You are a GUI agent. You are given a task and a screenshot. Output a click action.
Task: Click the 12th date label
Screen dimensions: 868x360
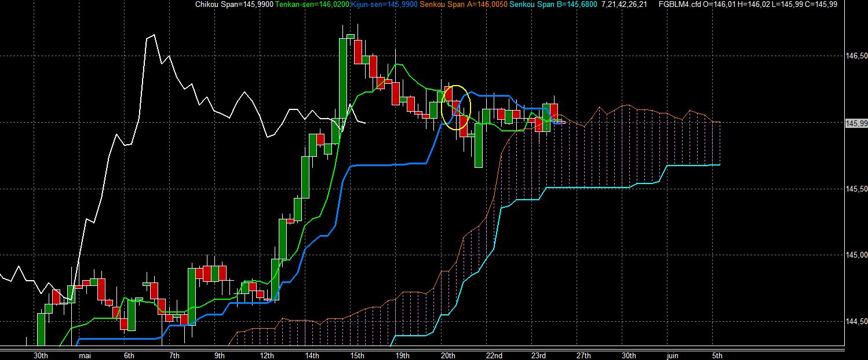tap(268, 355)
